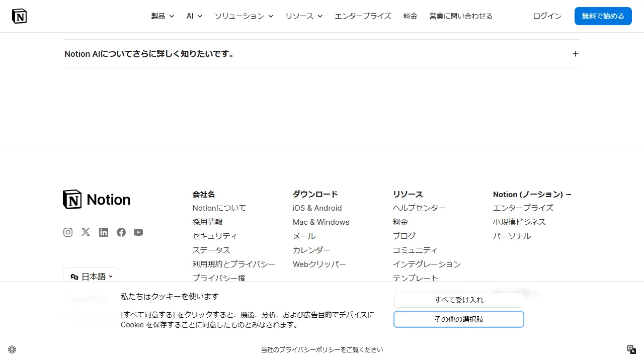This screenshot has width=644, height=362.
Task: Open Notion's Instagram page
Action: tap(68, 232)
